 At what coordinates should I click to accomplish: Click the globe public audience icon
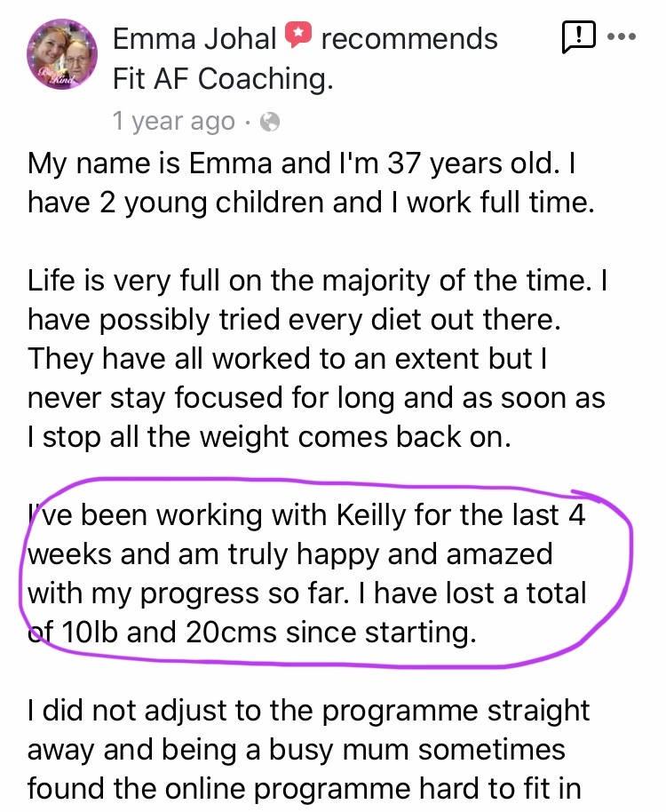[270, 122]
